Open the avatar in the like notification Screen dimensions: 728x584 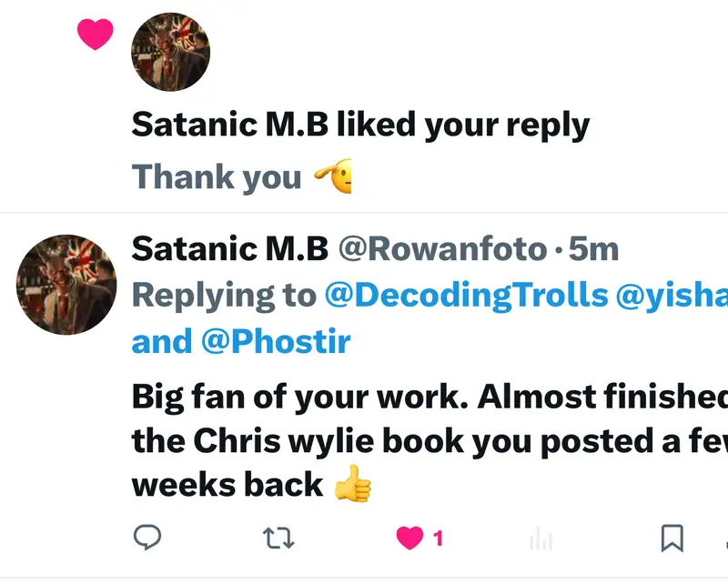click(x=171, y=52)
